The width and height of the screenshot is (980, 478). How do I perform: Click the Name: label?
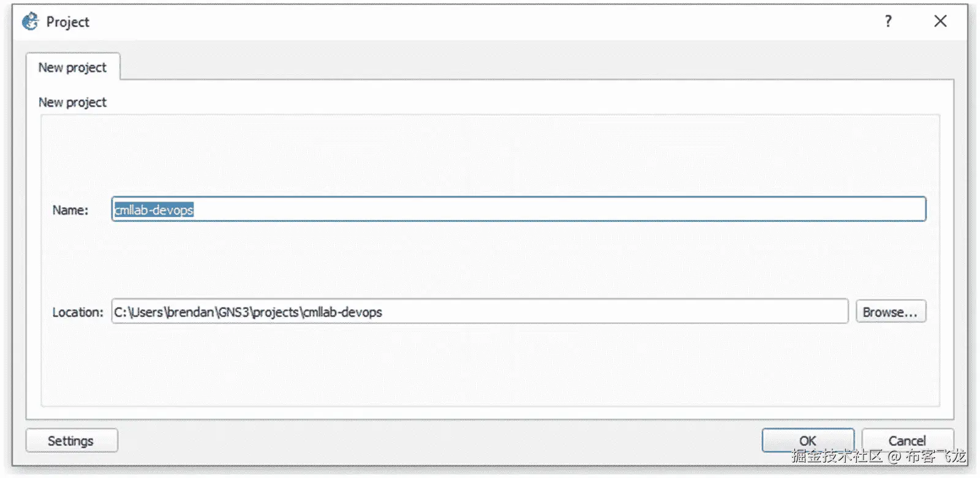click(70, 210)
